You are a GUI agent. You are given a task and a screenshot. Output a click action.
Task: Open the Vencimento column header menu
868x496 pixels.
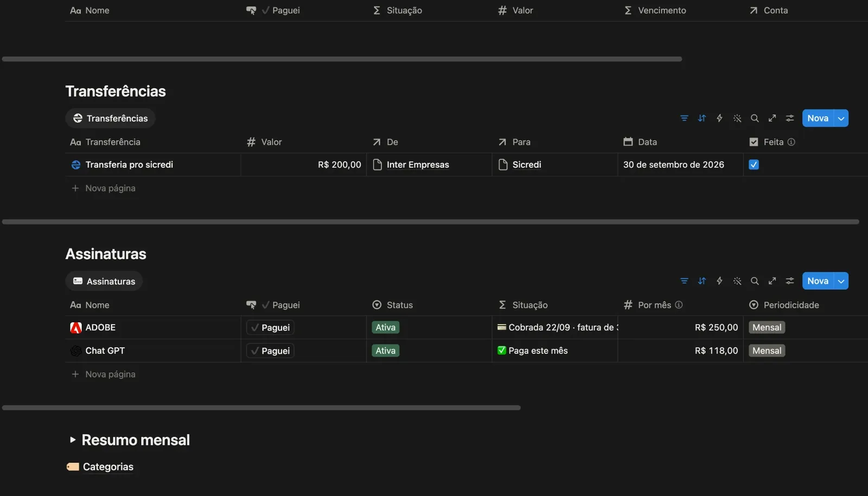coord(680,10)
